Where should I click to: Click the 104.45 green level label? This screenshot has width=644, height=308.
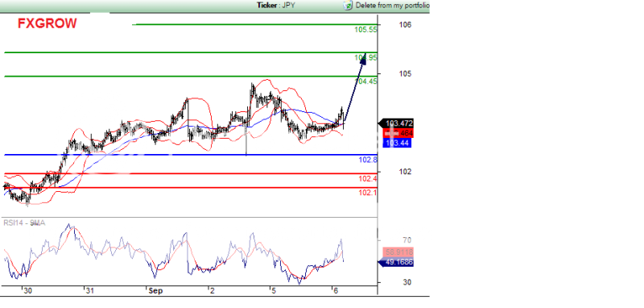(365, 81)
